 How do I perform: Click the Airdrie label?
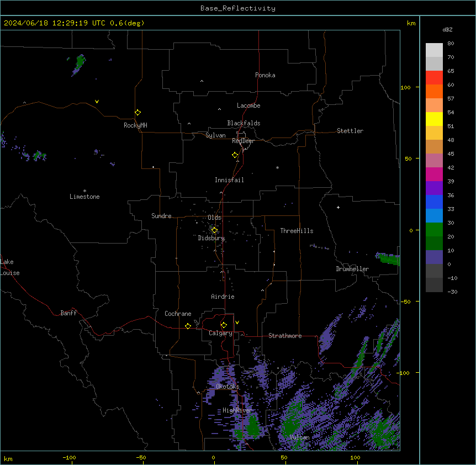[223, 297]
